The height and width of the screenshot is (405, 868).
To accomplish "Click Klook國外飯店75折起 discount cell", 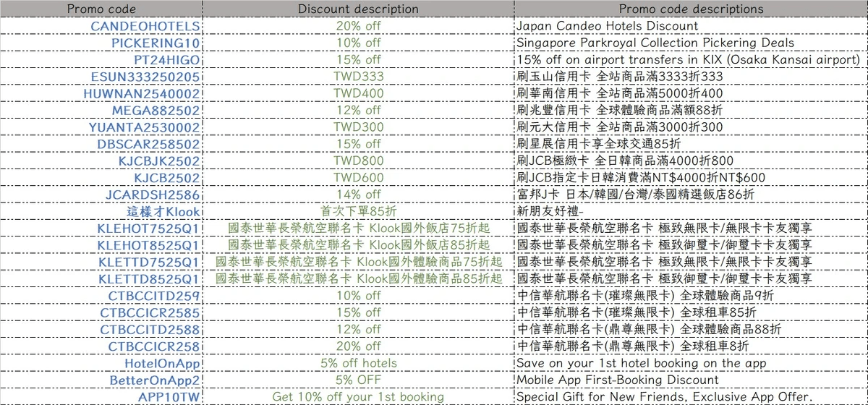I will tap(358, 229).
